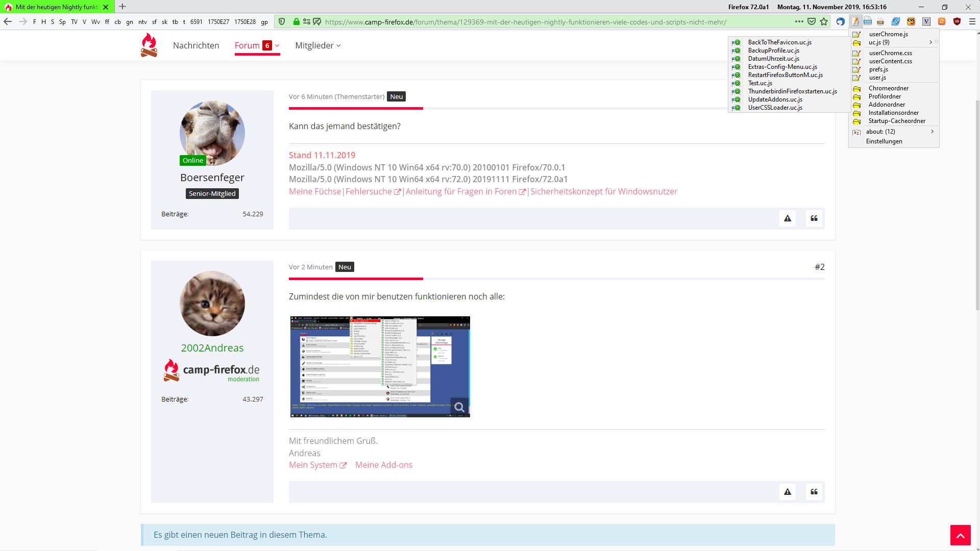Click the Nachrichten navigation link
The height and width of the screenshot is (551, 980).
click(x=196, y=45)
